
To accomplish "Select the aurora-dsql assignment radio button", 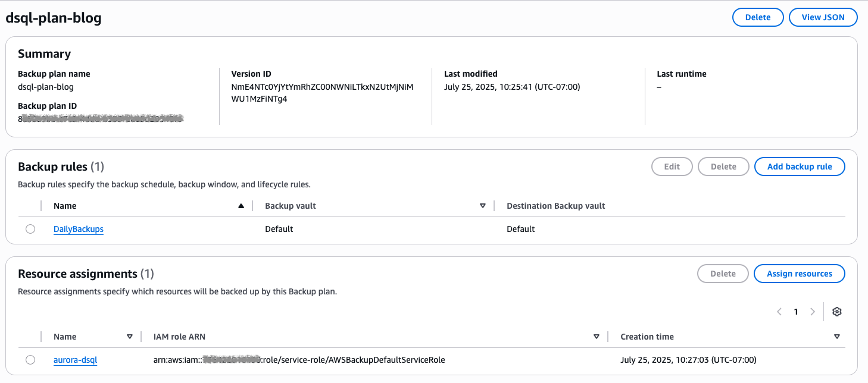I will point(30,359).
